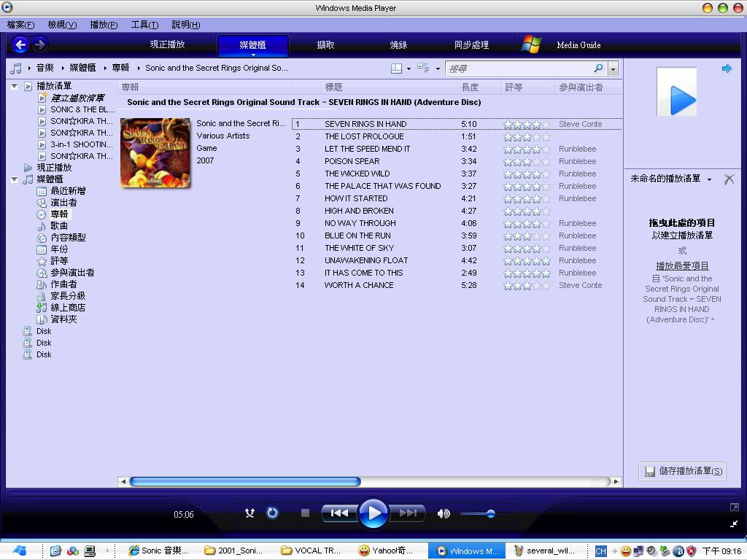Viewport: 747px width, 560px height.
Task: Turn on shuffle playback
Action: [249, 513]
